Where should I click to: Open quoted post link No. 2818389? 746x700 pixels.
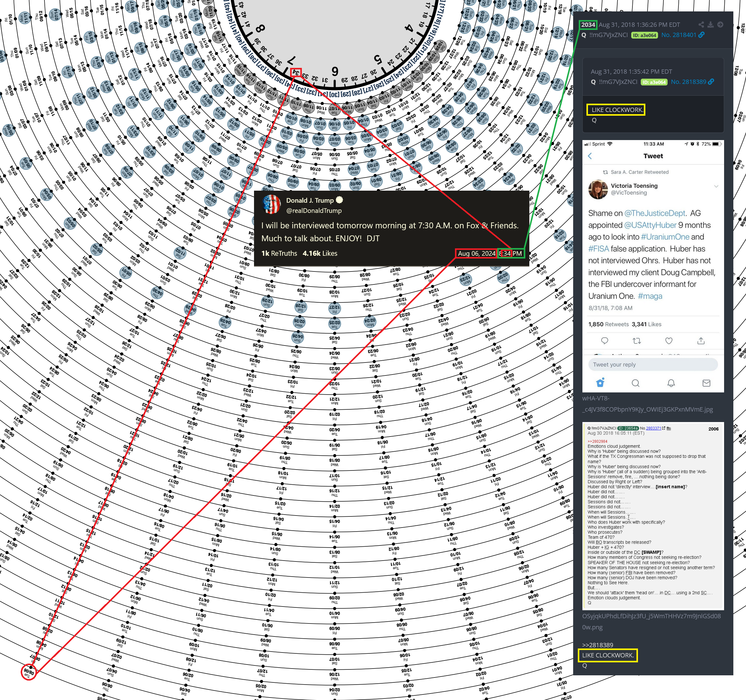coord(688,82)
